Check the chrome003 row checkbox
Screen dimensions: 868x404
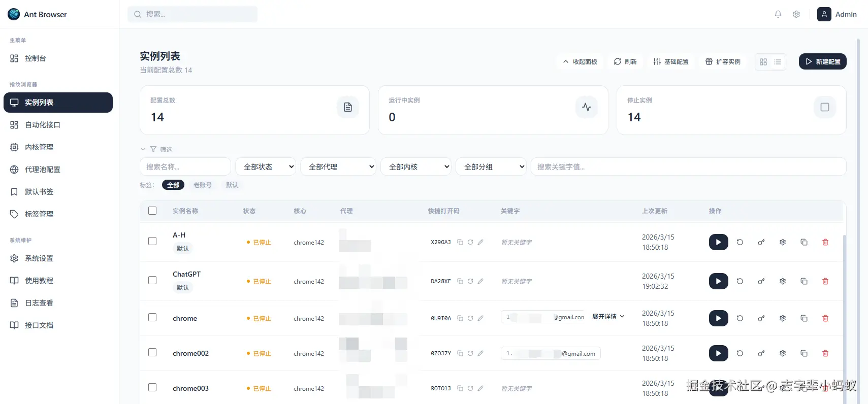(152, 387)
